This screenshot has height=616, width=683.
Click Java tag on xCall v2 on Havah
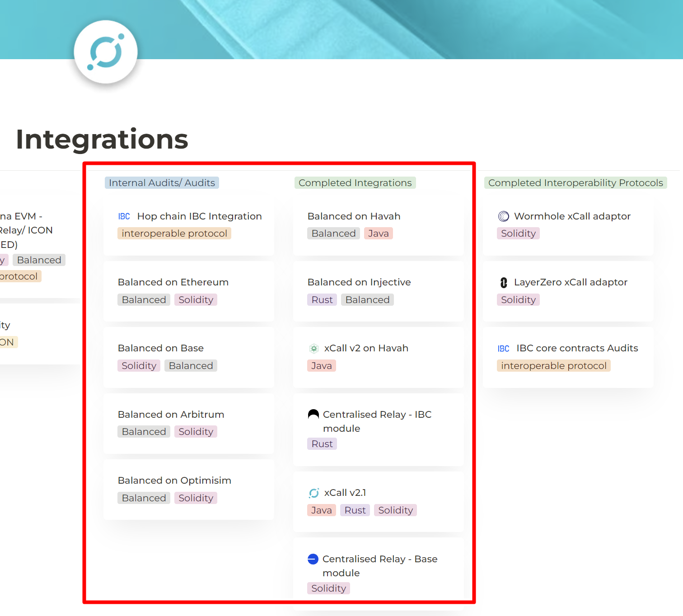coord(322,366)
